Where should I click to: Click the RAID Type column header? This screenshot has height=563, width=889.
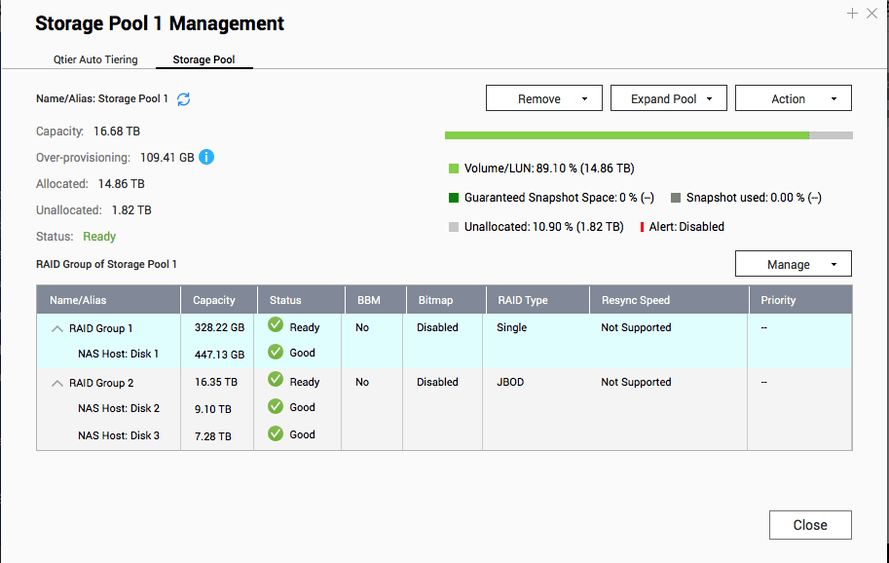pos(538,300)
